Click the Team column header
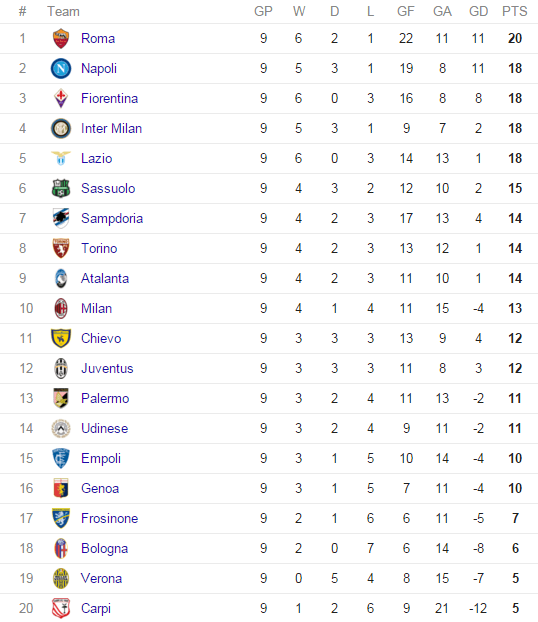Screen dimensions: 538x622 [63, 12]
